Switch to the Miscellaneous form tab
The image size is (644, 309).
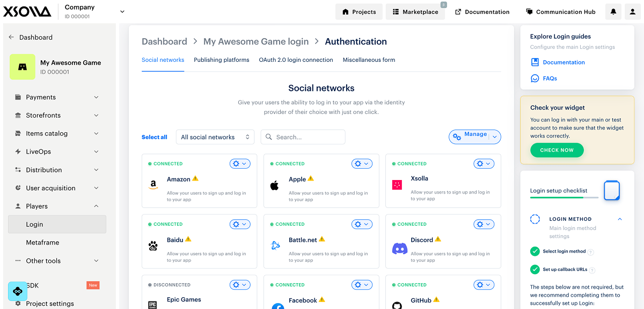tap(369, 60)
